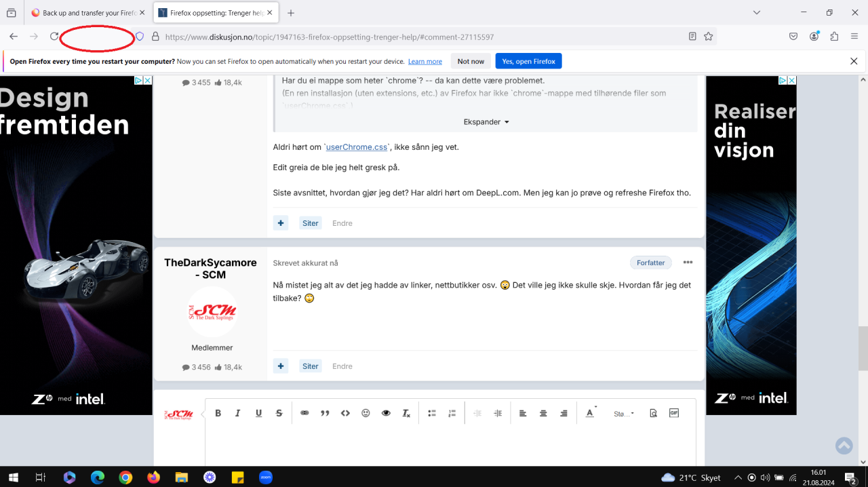Click the site lock icon
The width and height of the screenshot is (868, 487).
click(155, 37)
